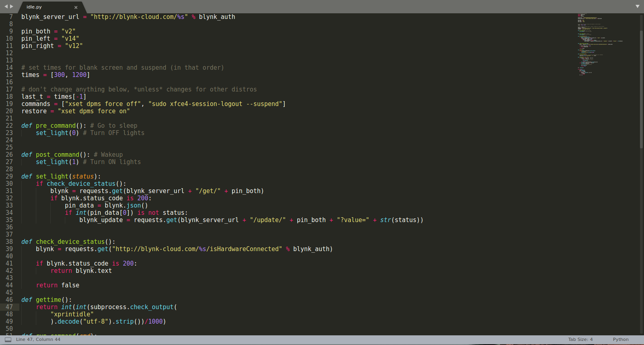The height and width of the screenshot is (345, 644).
Task: Click the minimap code overview
Action: [600, 44]
